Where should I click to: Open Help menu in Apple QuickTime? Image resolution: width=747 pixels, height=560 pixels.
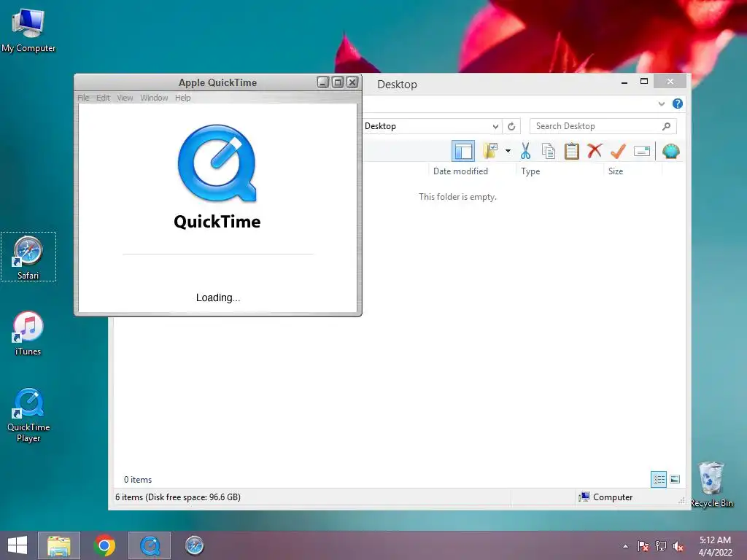click(182, 98)
